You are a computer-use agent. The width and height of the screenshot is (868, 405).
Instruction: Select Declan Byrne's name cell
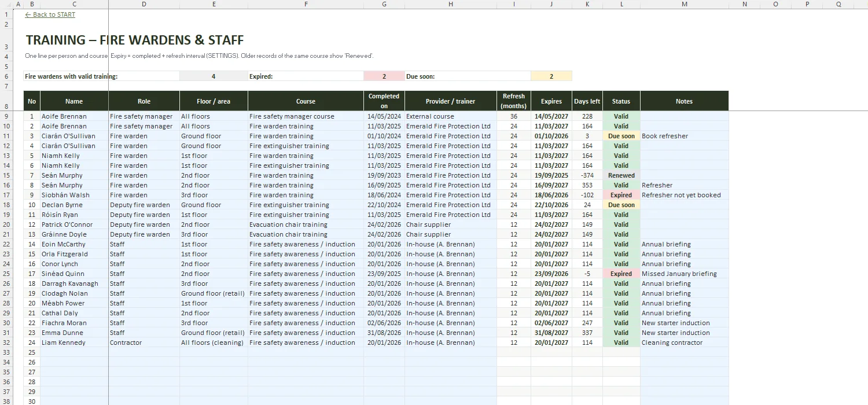tap(74, 205)
